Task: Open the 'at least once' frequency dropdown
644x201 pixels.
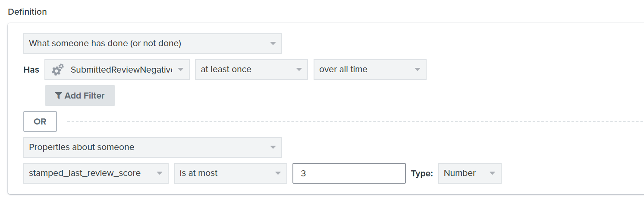Action: click(251, 70)
